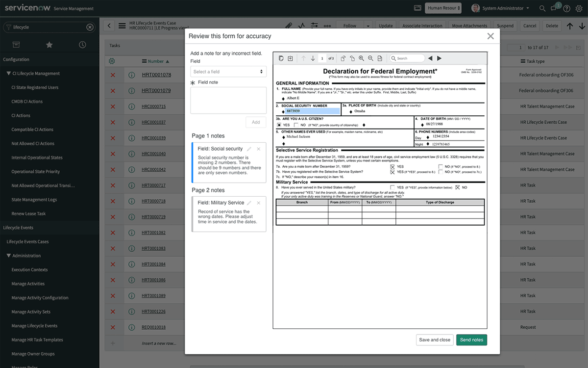
Task: Edit the Social security note
Action: tap(249, 149)
